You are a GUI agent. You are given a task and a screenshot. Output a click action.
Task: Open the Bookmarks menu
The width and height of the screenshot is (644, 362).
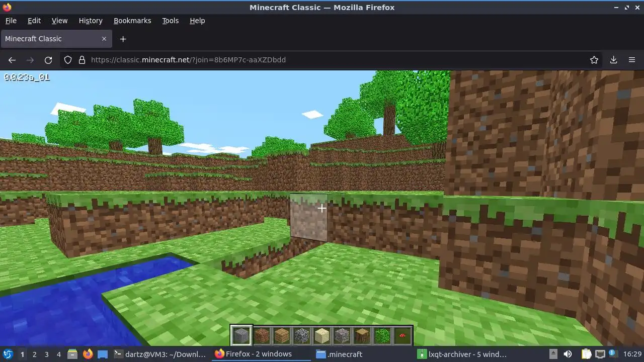[132, 21]
